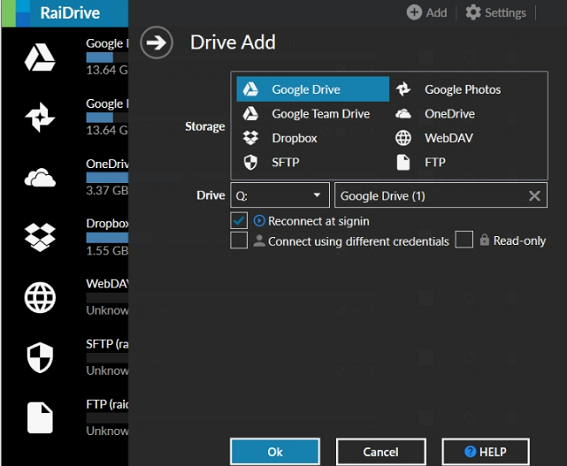
Task: Uncheck Reconnect at signin checkbox
Action: point(239,221)
